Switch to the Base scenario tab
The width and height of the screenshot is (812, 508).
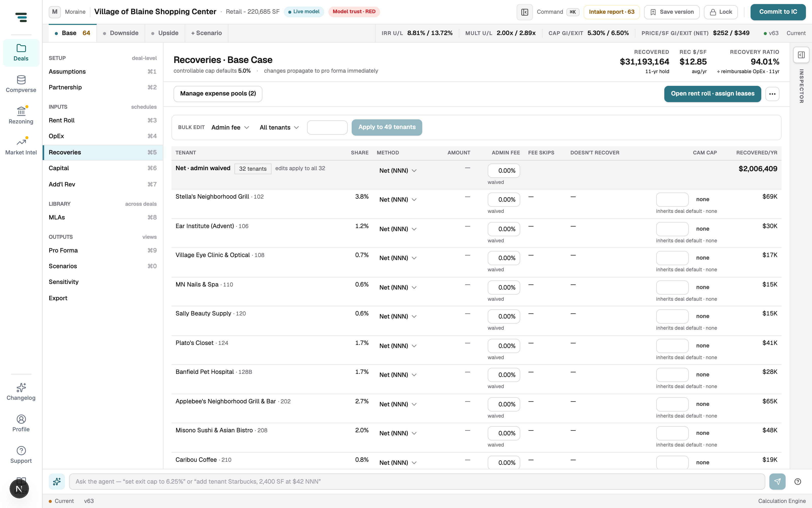tap(73, 33)
